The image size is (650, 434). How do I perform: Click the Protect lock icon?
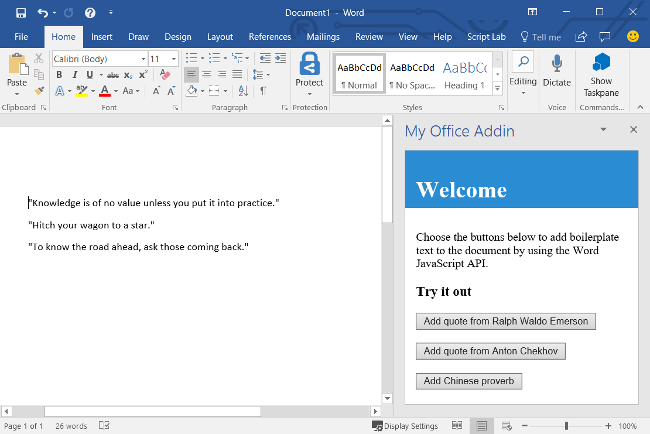pos(310,64)
